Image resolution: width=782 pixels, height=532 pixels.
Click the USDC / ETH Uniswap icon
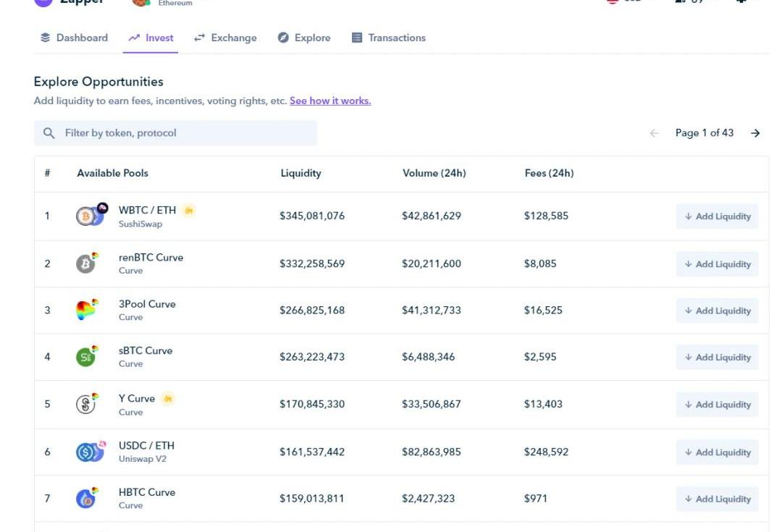pyautogui.click(x=88, y=452)
